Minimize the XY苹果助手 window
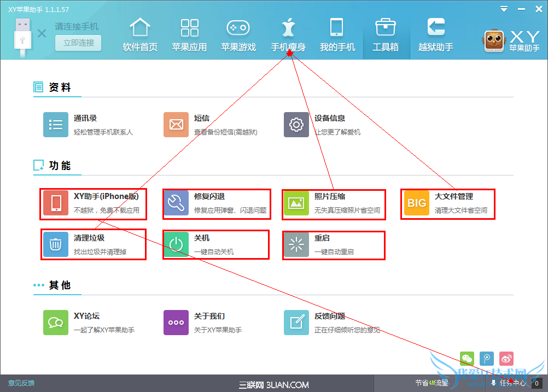 [x=521, y=9]
